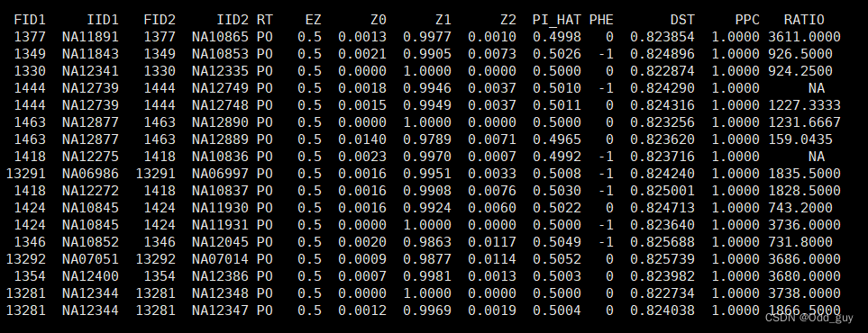This screenshot has width=868, height=333.
Task: Select RATIO value 743.2000
Action: click(800, 209)
